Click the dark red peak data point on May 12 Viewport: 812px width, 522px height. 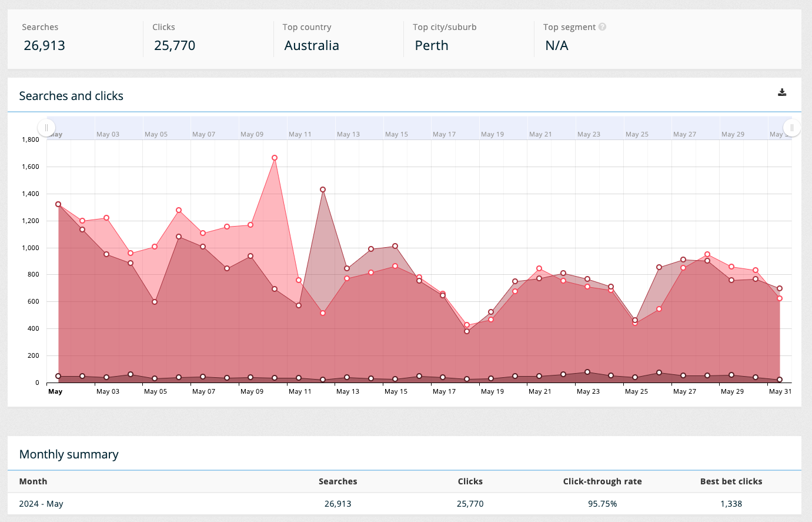323,189
